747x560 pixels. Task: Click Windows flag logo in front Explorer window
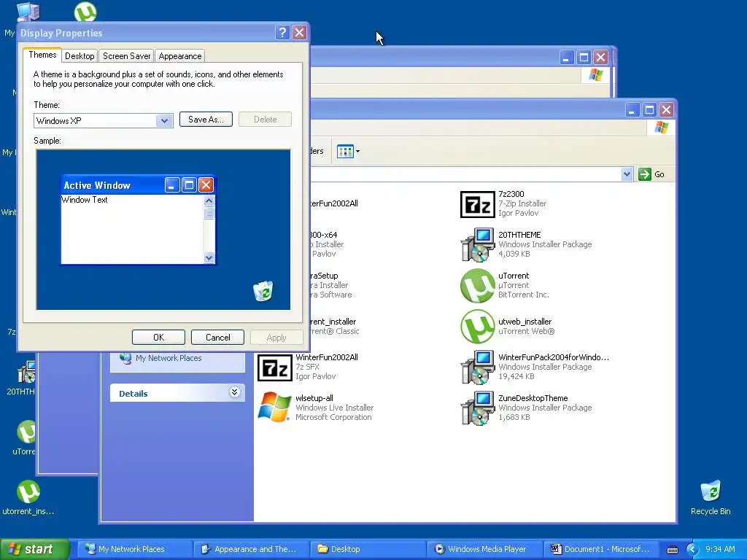[661, 127]
